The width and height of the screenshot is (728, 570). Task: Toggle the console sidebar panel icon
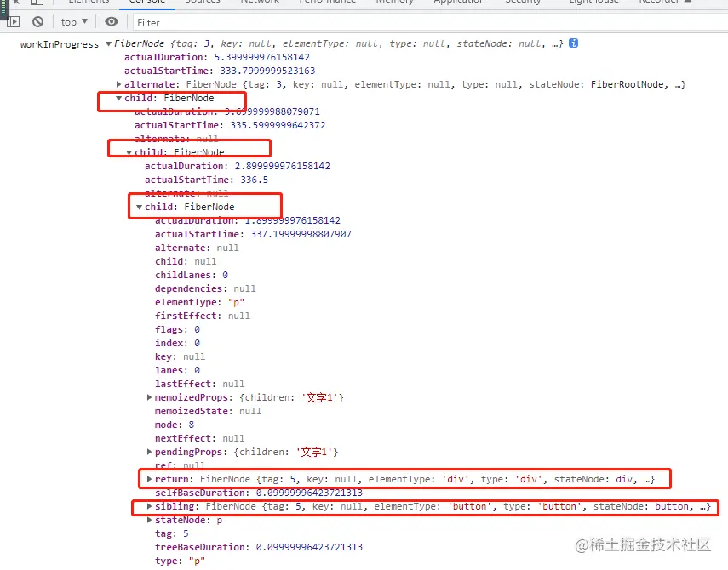[13, 21]
